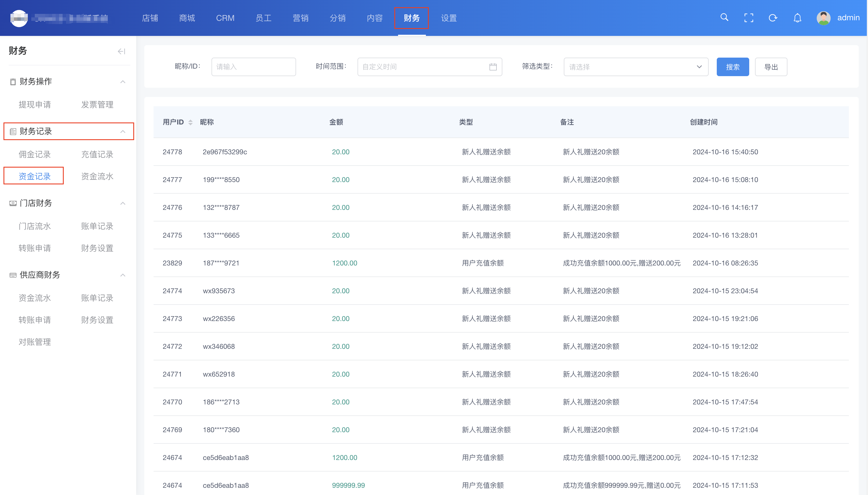Open 转账申请 under 供应商财务
The width and height of the screenshot is (868, 495).
pyautogui.click(x=35, y=320)
